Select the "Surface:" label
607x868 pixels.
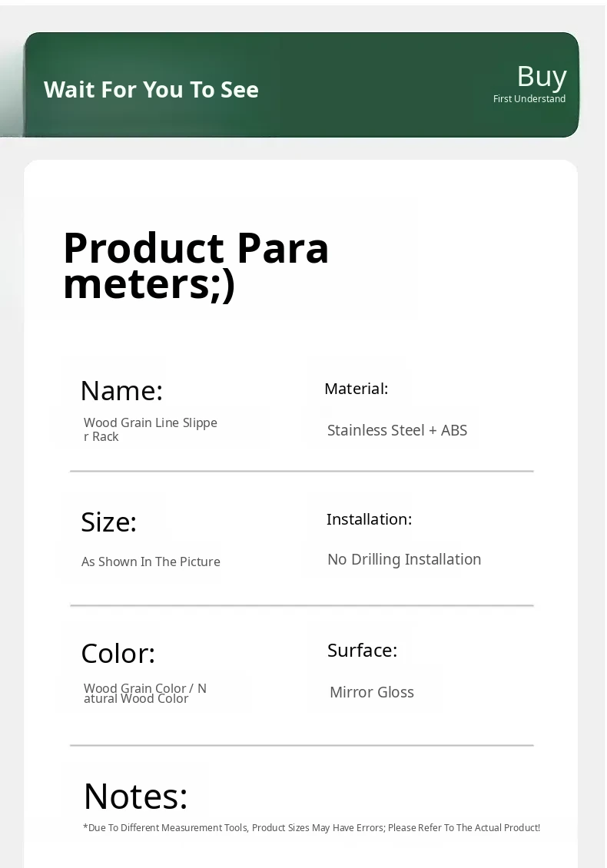coord(362,651)
